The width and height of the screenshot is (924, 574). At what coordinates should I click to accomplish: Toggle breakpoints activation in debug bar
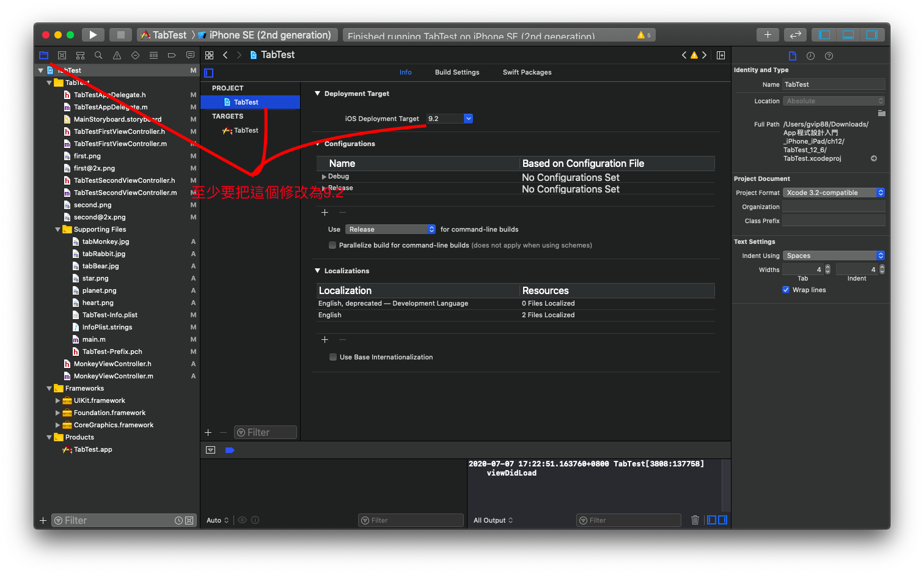click(230, 450)
